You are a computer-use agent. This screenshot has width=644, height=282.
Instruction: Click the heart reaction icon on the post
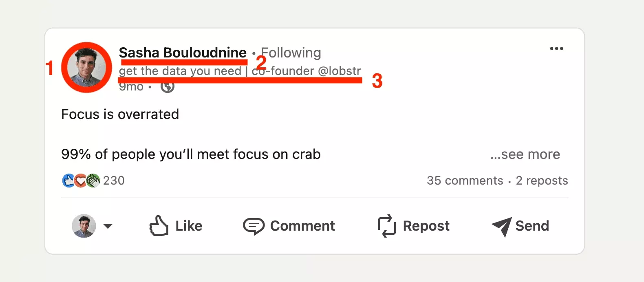[81, 181]
